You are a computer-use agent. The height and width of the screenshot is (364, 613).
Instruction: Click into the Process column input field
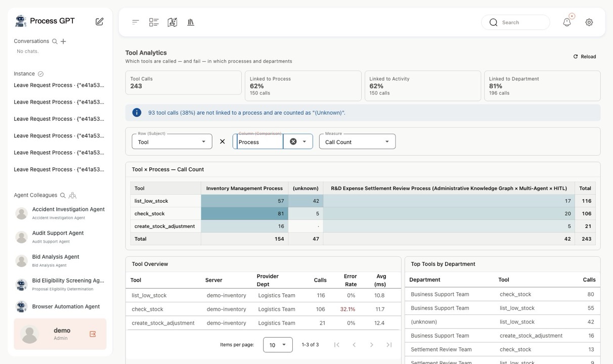tap(260, 142)
